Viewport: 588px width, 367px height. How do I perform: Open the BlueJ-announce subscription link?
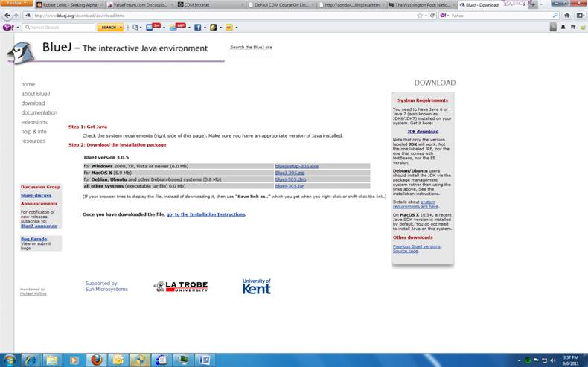39,226
